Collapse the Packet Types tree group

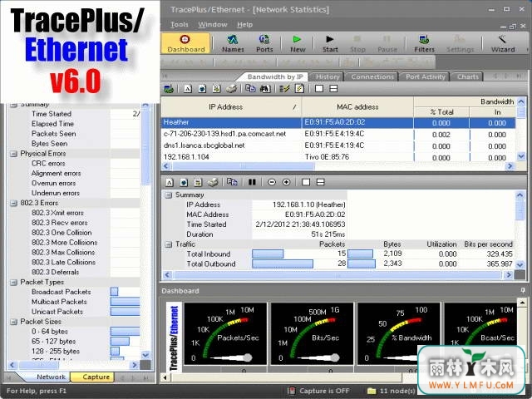[x=13, y=283]
